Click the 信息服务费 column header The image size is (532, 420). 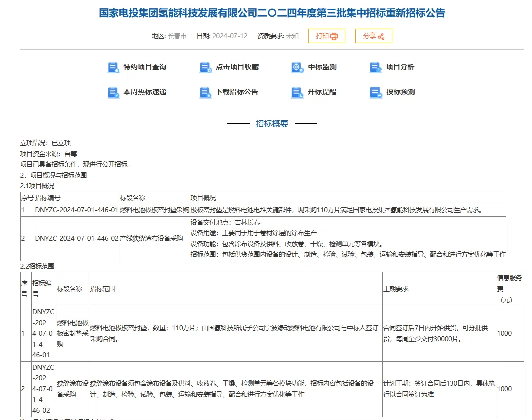point(509,289)
